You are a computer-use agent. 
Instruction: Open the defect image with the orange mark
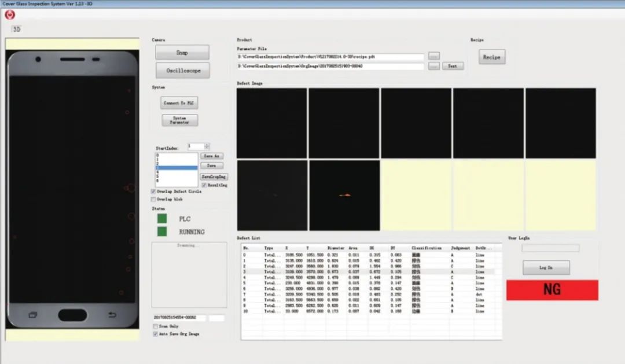[x=344, y=196]
